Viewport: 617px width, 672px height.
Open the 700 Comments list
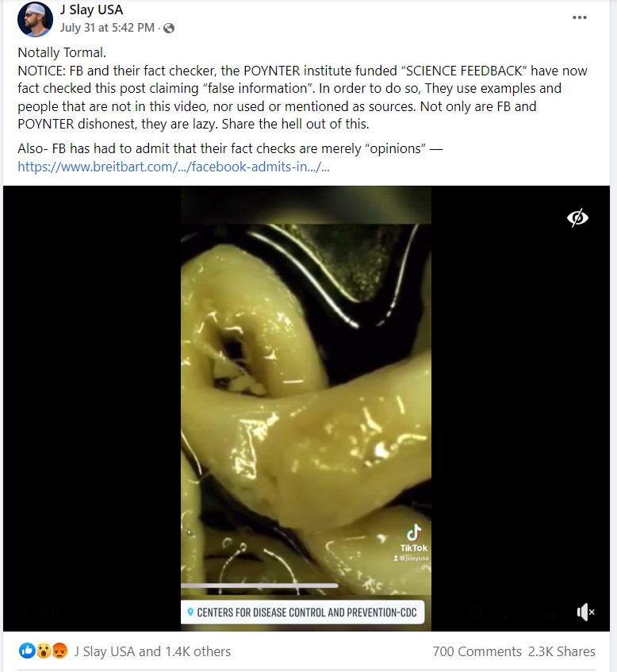click(477, 651)
